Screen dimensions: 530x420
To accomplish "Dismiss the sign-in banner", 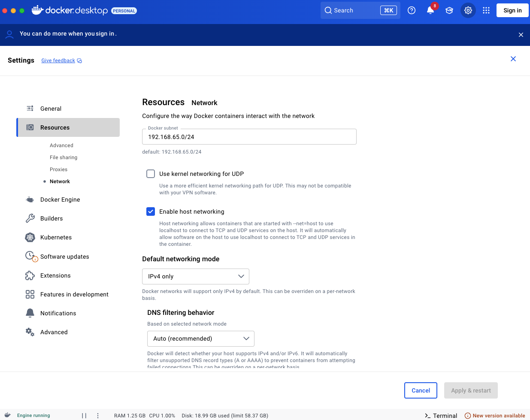I will [521, 35].
